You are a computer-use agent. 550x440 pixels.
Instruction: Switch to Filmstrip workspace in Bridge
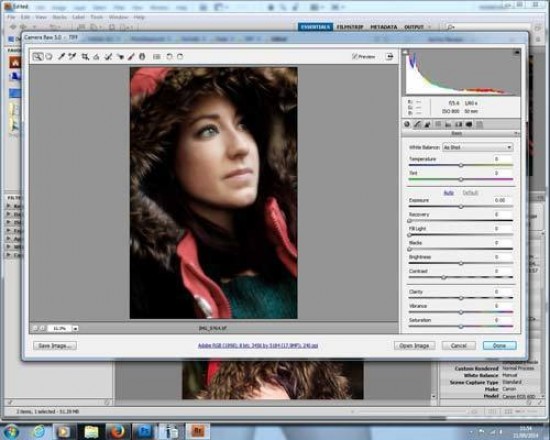point(350,27)
